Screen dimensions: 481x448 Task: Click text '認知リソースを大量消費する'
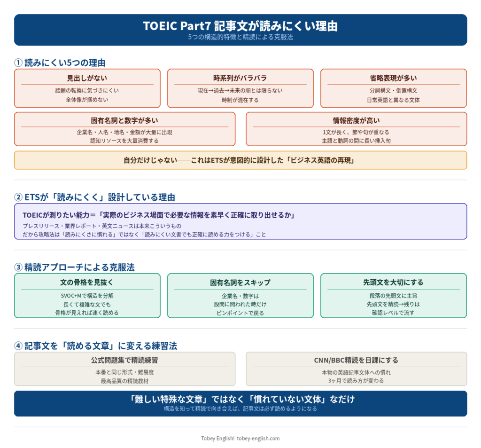124,141
